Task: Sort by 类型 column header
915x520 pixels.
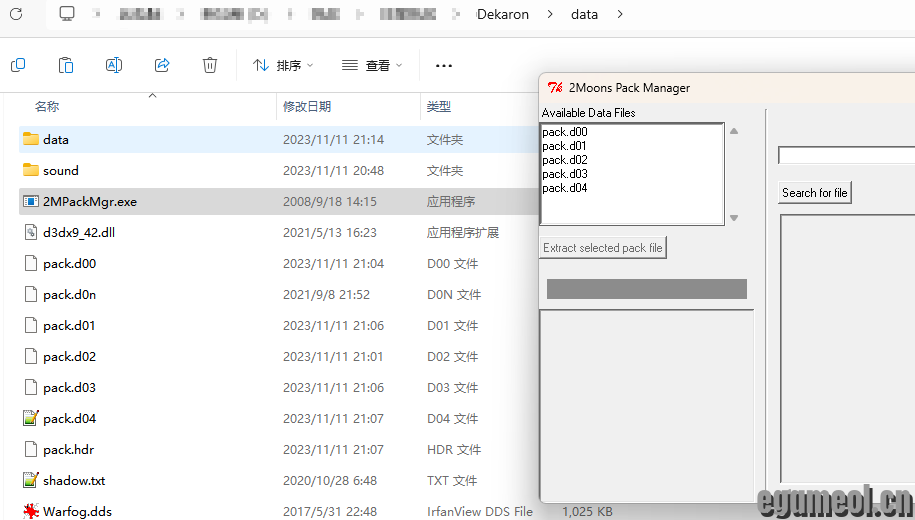Action: click(x=438, y=106)
